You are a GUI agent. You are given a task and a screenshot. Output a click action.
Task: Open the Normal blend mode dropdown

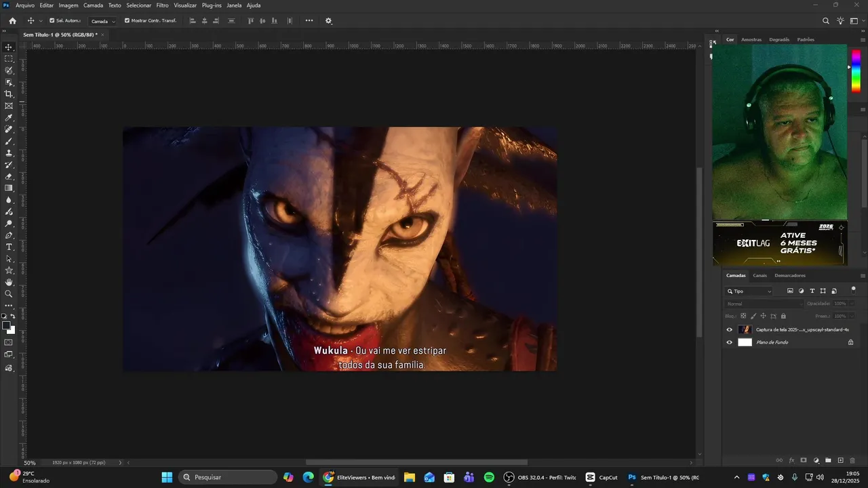click(764, 304)
